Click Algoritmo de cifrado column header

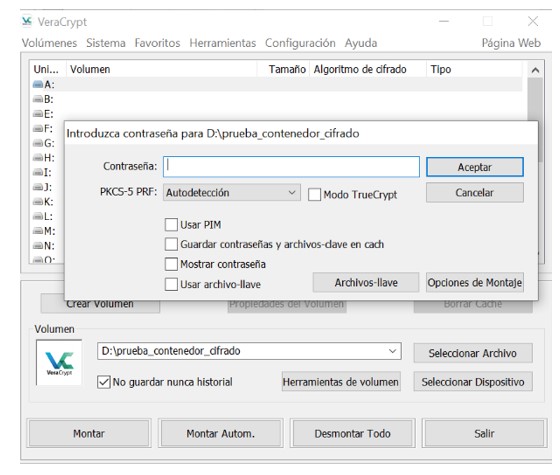point(368,69)
